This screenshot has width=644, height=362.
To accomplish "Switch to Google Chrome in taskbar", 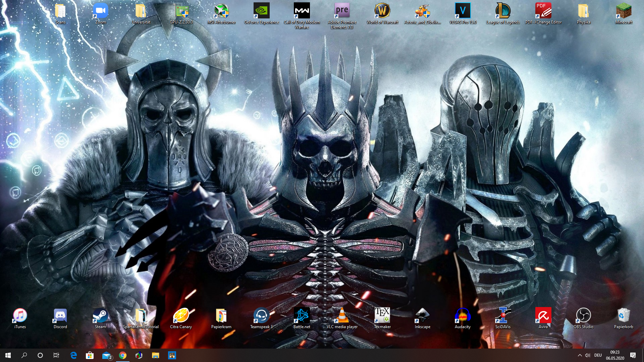I will pos(123,355).
